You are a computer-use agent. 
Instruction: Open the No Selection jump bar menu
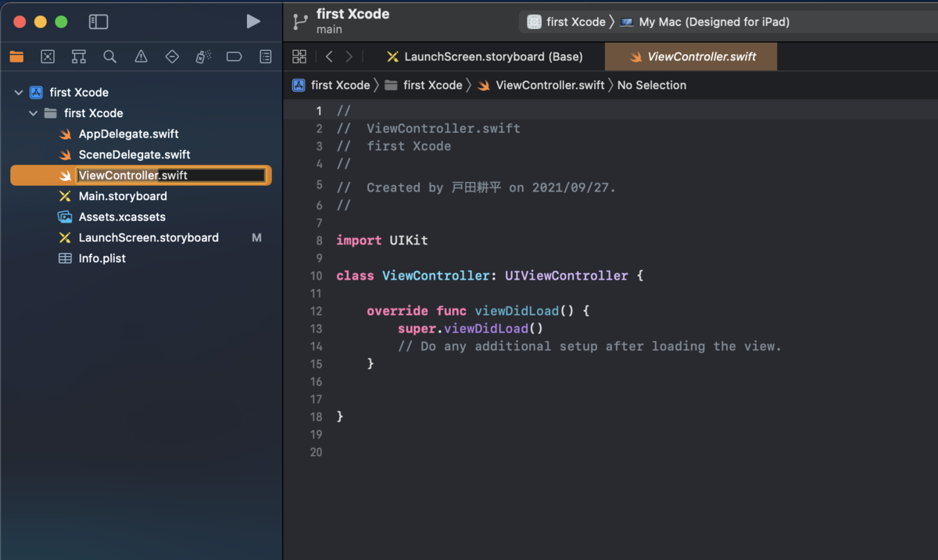click(x=652, y=85)
